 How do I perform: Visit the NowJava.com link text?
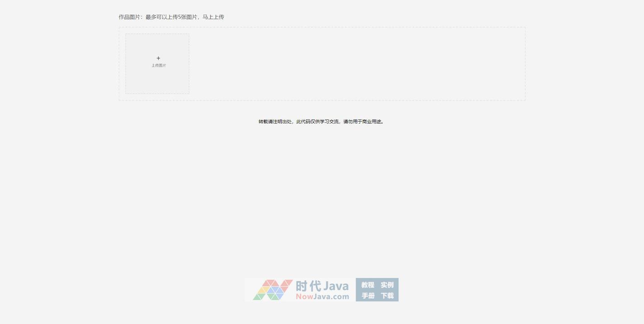tap(322, 296)
